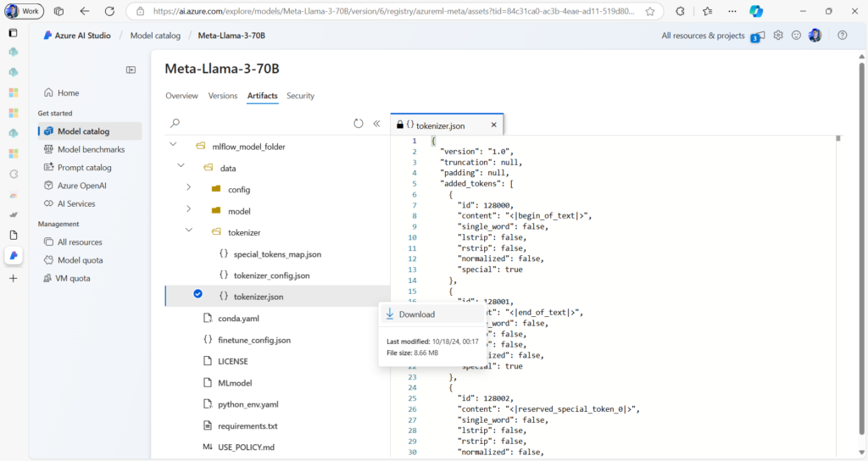The image size is (868, 461).
Task: Open the browser extensions icon
Action: tap(681, 11)
